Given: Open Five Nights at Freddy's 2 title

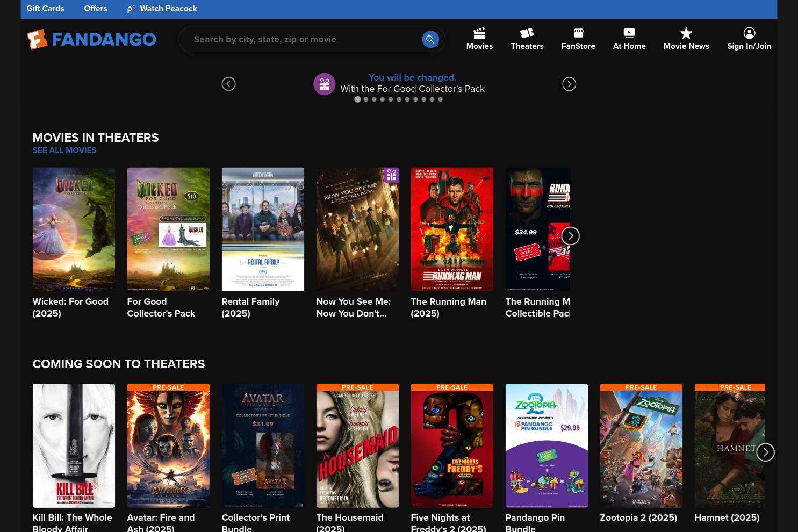Looking at the screenshot, I should 448,522.
